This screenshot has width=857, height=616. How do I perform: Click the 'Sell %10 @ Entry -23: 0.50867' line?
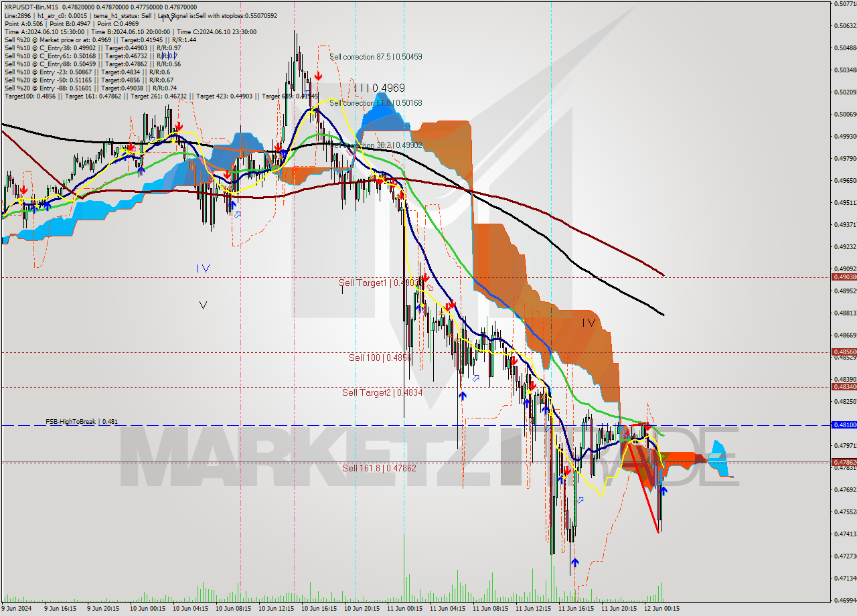click(87, 72)
